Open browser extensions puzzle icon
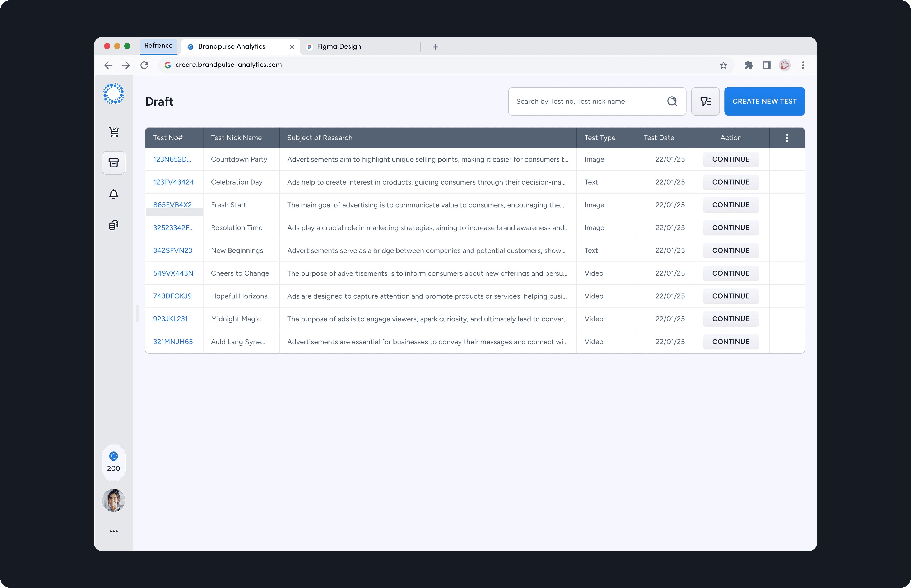 click(748, 65)
